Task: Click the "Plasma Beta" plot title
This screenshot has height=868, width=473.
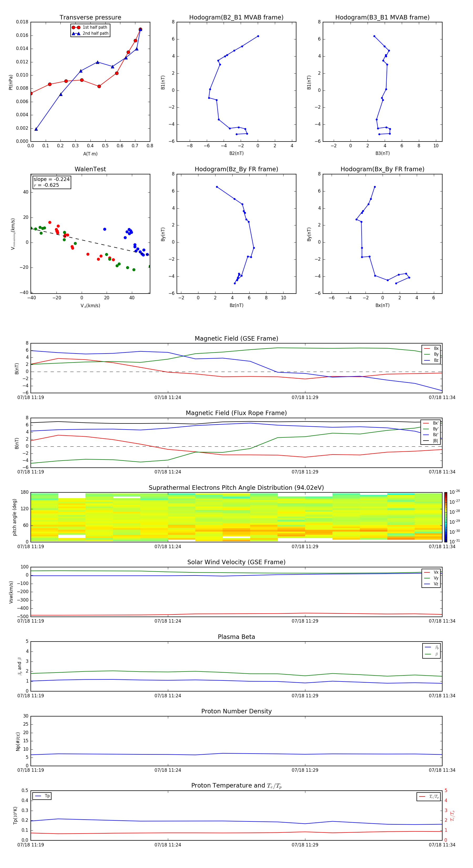Action: pos(236,637)
